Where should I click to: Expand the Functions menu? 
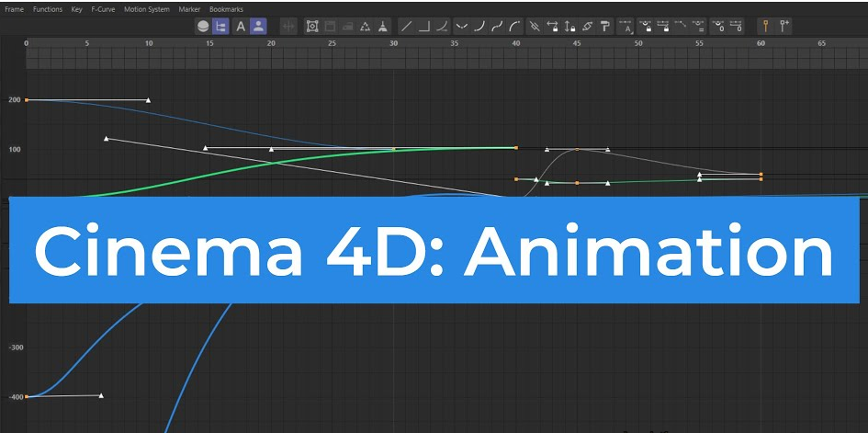(x=48, y=9)
